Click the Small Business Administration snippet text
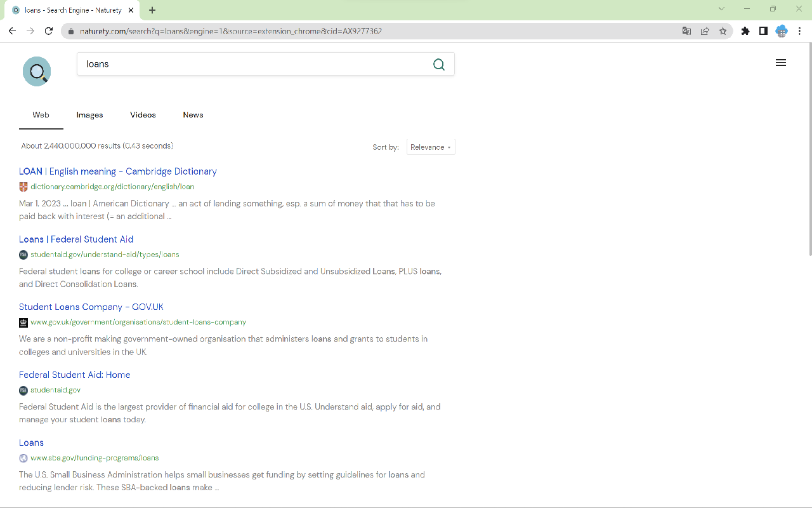The width and height of the screenshot is (812, 508). 222,481
